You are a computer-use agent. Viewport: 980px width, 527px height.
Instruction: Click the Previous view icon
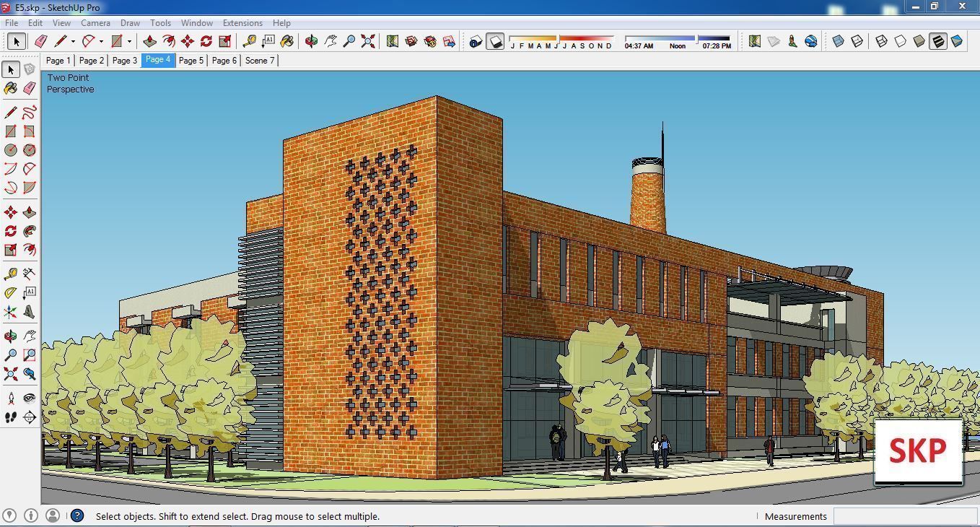[30, 374]
